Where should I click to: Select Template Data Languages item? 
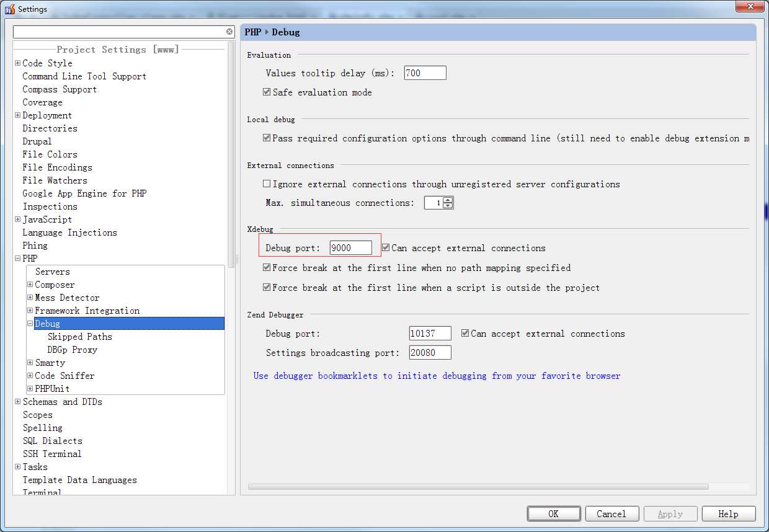click(79, 479)
